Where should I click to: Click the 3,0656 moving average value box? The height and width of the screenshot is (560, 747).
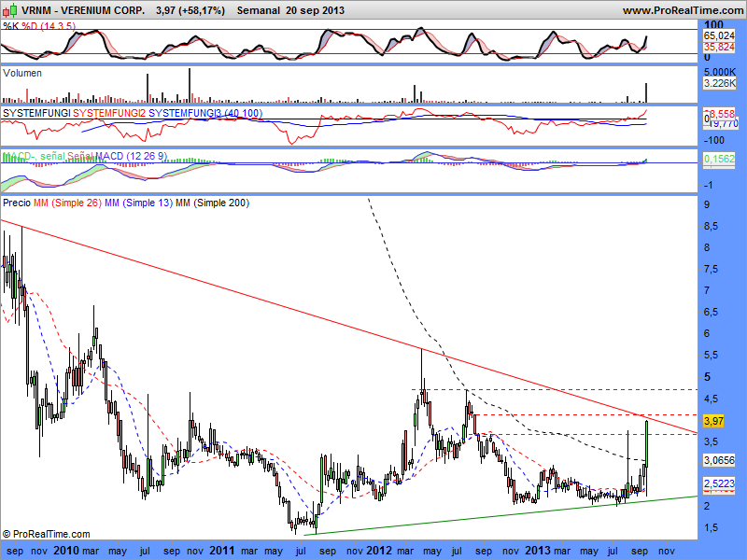(x=719, y=460)
